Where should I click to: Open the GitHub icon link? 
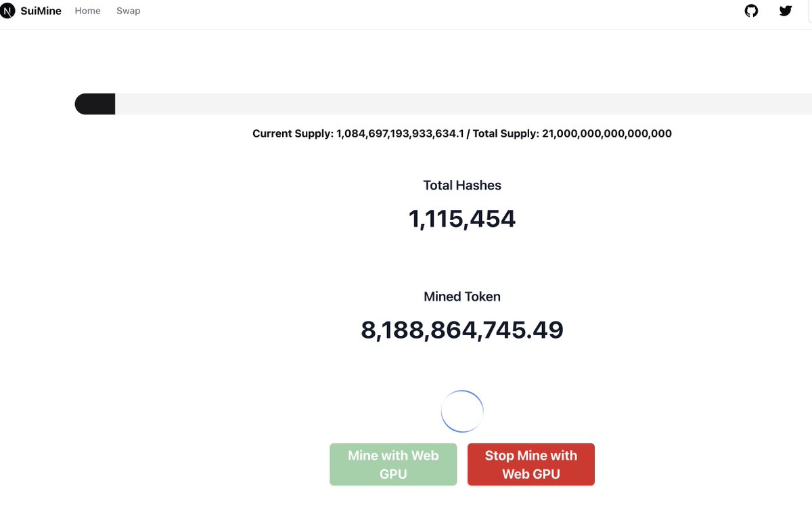pos(751,11)
